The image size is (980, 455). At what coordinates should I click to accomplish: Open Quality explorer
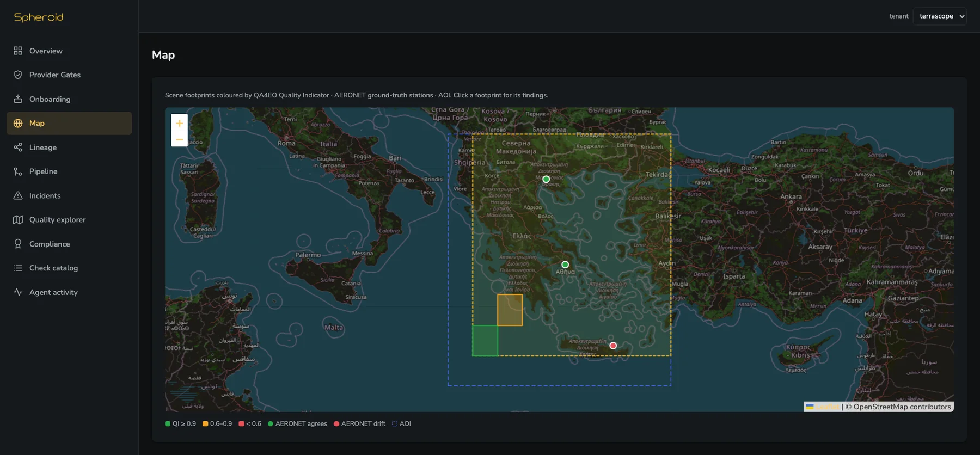(x=69, y=219)
